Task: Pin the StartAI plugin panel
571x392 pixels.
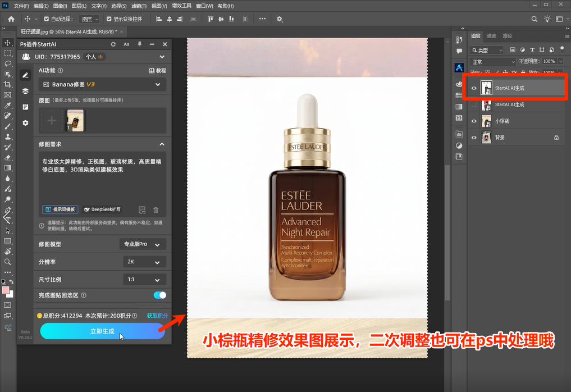Action: point(139,44)
